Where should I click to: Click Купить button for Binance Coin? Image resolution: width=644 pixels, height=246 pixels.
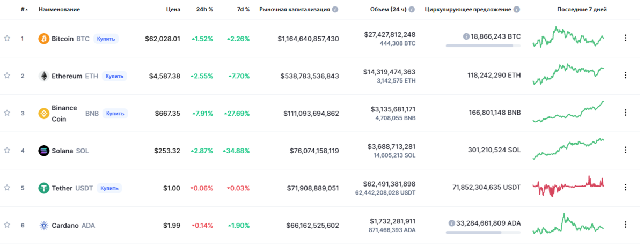pos(115,113)
